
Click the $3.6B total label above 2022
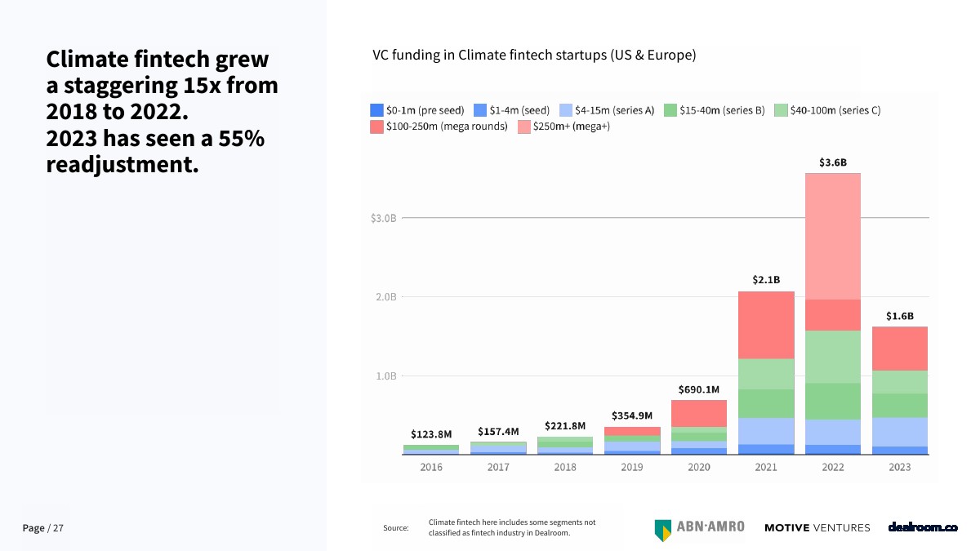coord(832,162)
